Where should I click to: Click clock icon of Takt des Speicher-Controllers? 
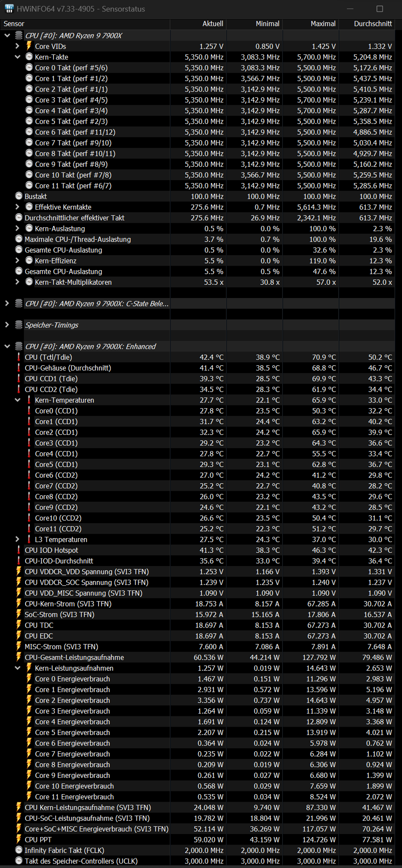coord(19,860)
